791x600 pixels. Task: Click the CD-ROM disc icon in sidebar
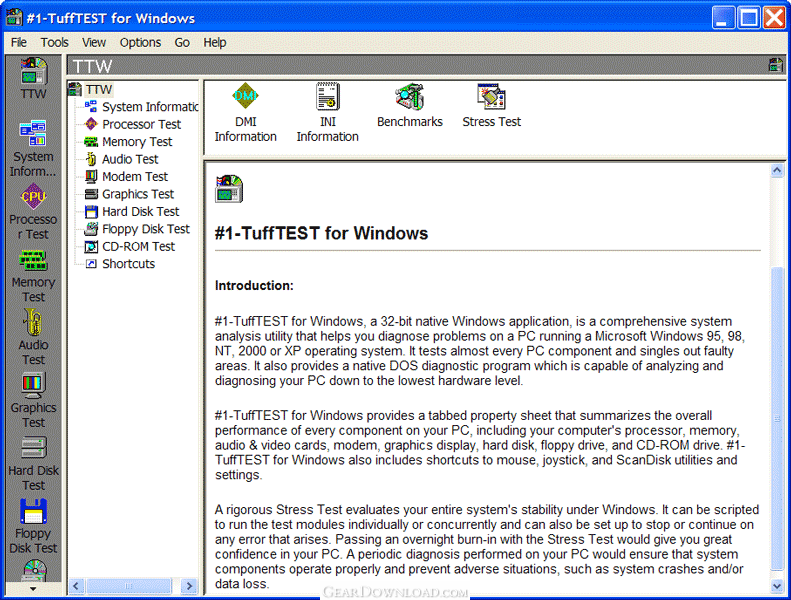coord(35,570)
